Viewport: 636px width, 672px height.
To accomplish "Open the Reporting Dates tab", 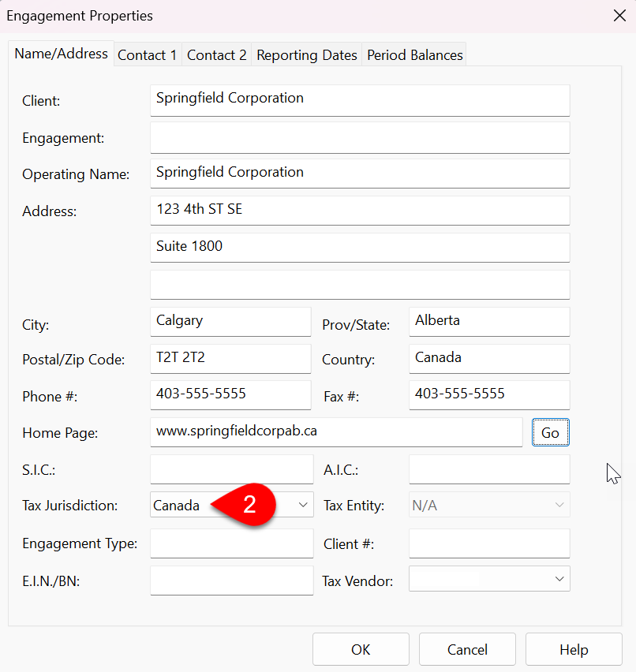I will click(306, 54).
